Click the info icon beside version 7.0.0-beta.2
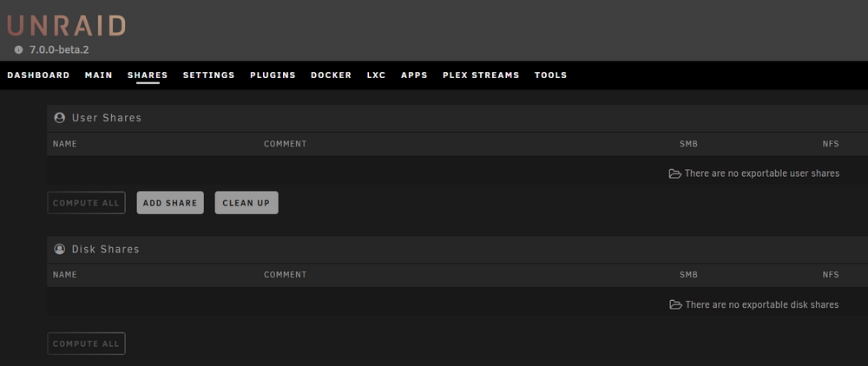The width and height of the screenshot is (868, 366). (x=19, y=49)
